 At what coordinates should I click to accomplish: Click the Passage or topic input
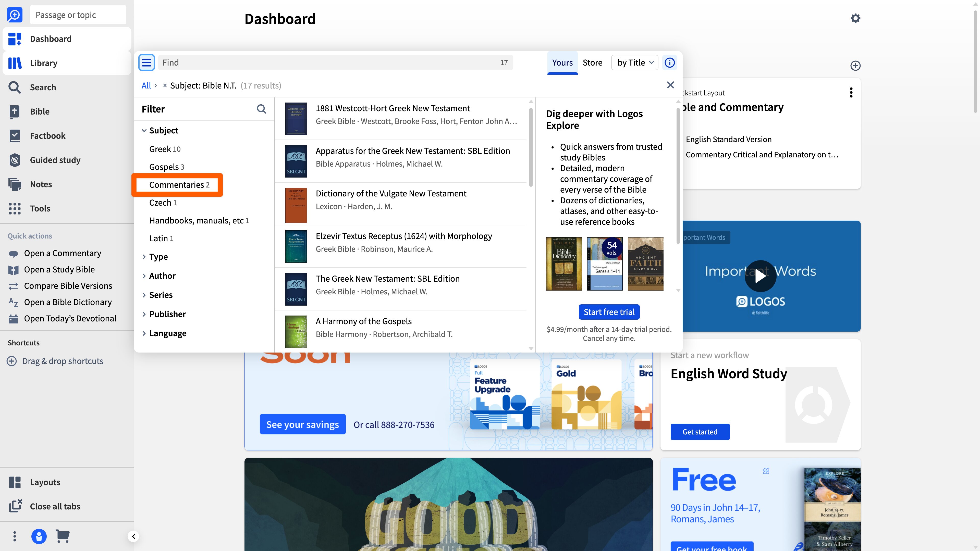[78, 15]
